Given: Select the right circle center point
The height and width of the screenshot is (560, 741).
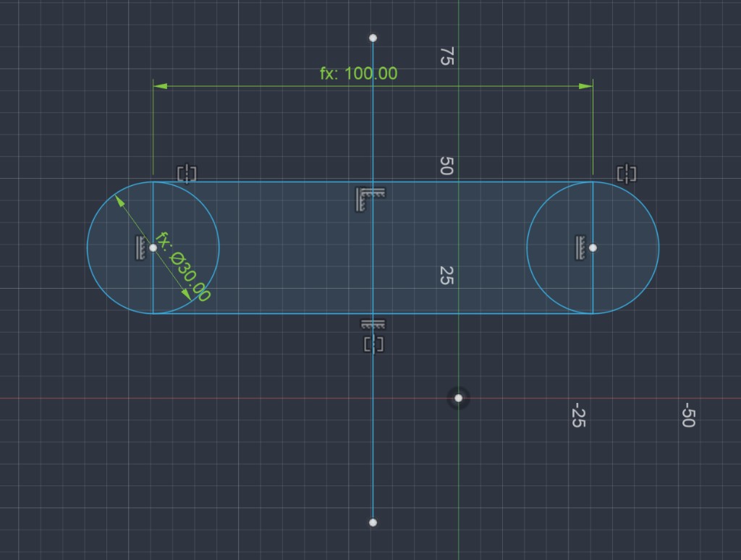Looking at the screenshot, I should (x=593, y=247).
